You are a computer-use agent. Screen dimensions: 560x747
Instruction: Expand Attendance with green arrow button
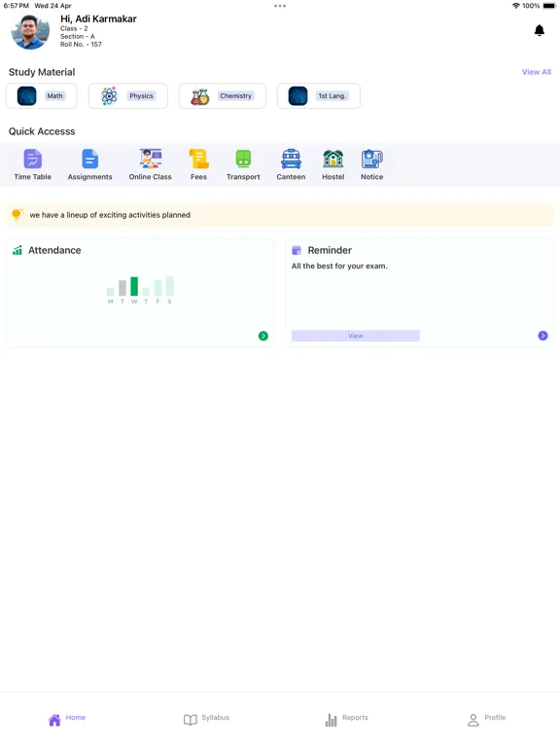(x=262, y=336)
